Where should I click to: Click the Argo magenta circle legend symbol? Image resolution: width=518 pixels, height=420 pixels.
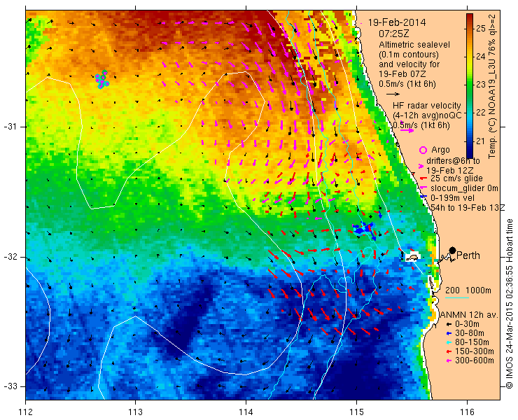(423, 150)
